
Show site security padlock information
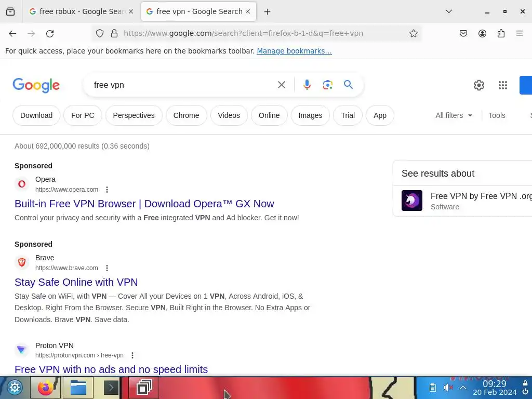(114, 33)
